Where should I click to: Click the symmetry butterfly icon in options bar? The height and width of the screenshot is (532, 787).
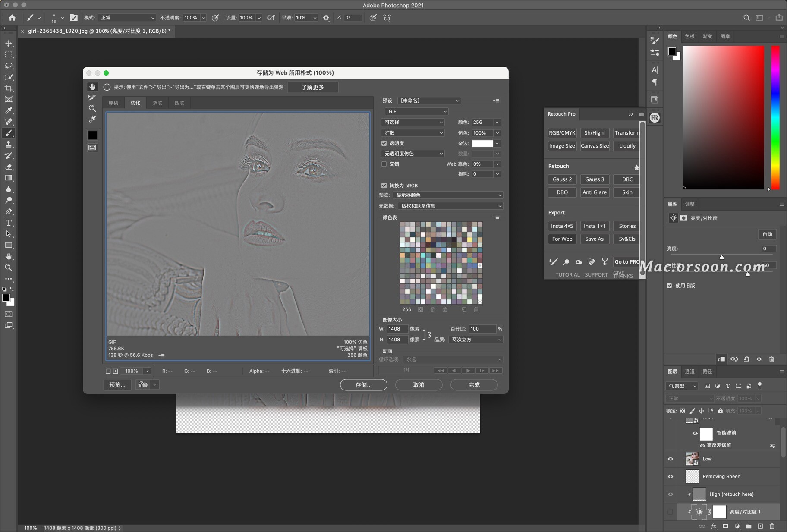point(387,18)
